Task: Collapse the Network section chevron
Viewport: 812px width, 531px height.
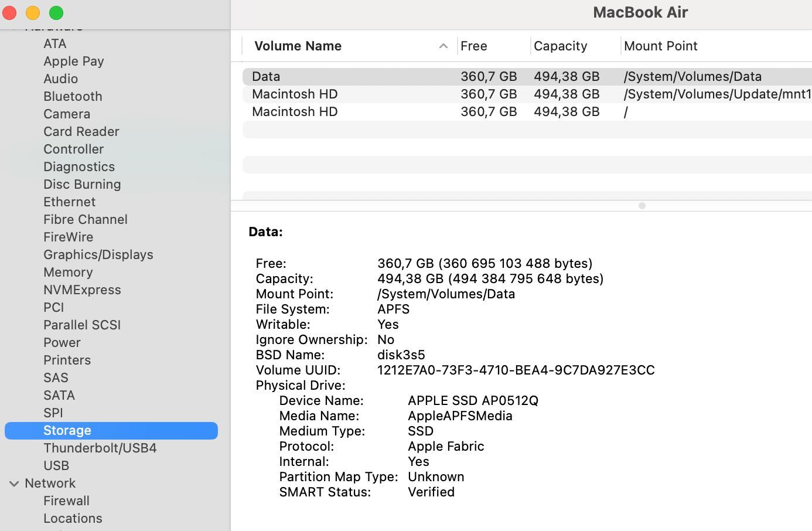Action: click(x=14, y=484)
